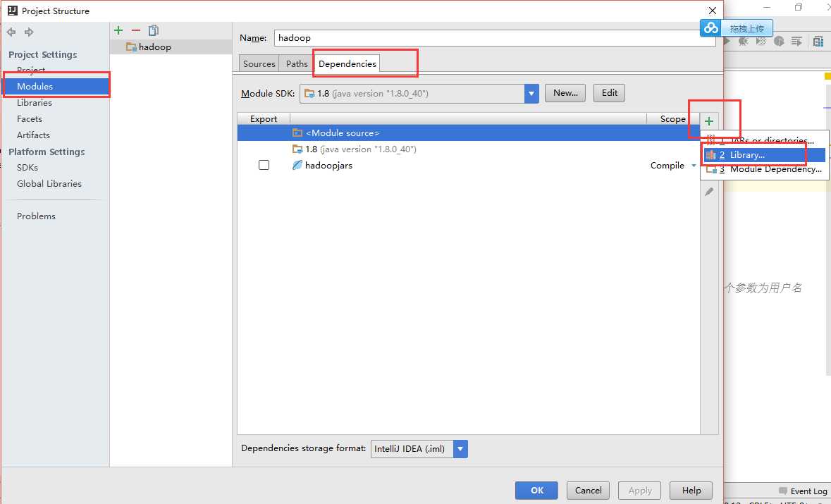Click green plus to add dependency

(x=709, y=121)
